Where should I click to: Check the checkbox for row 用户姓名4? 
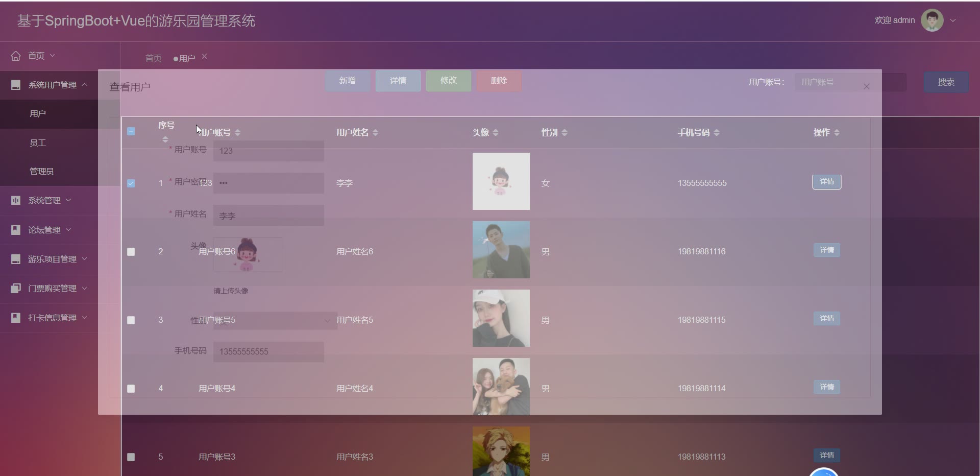pos(131,389)
